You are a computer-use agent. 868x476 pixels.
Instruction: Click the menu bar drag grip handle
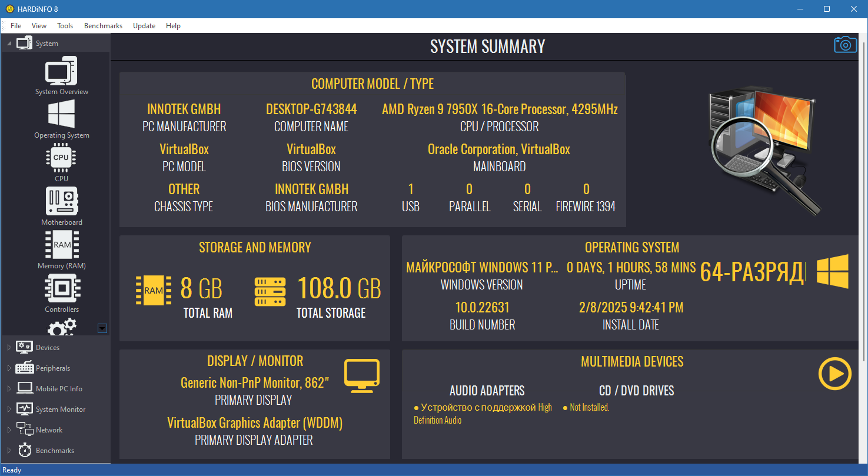click(4, 26)
